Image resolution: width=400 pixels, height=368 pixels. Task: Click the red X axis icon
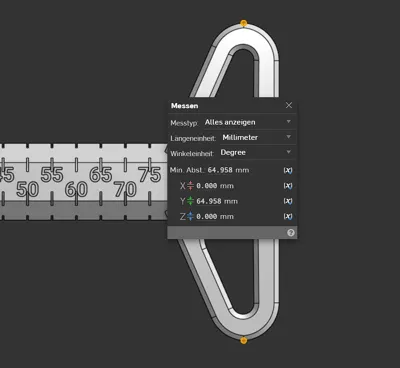pyautogui.click(x=190, y=186)
